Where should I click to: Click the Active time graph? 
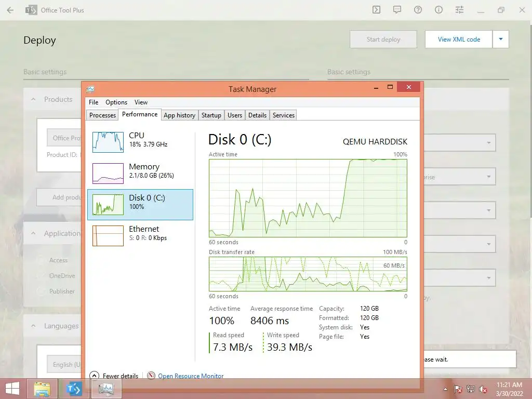(x=308, y=198)
